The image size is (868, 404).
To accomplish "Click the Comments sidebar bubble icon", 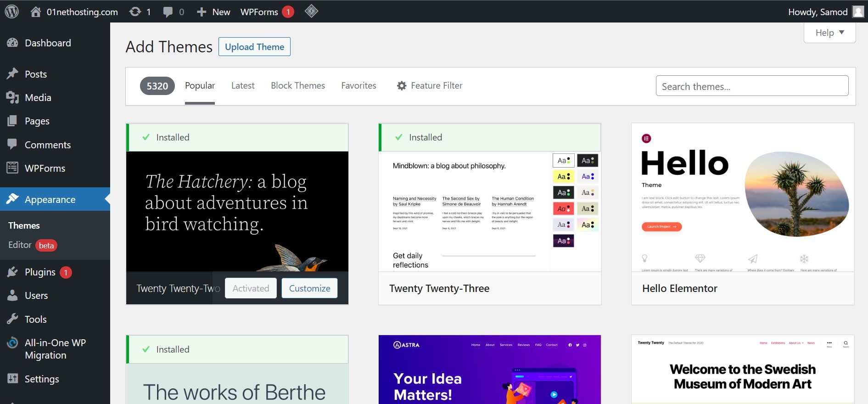I will click(13, 144).
